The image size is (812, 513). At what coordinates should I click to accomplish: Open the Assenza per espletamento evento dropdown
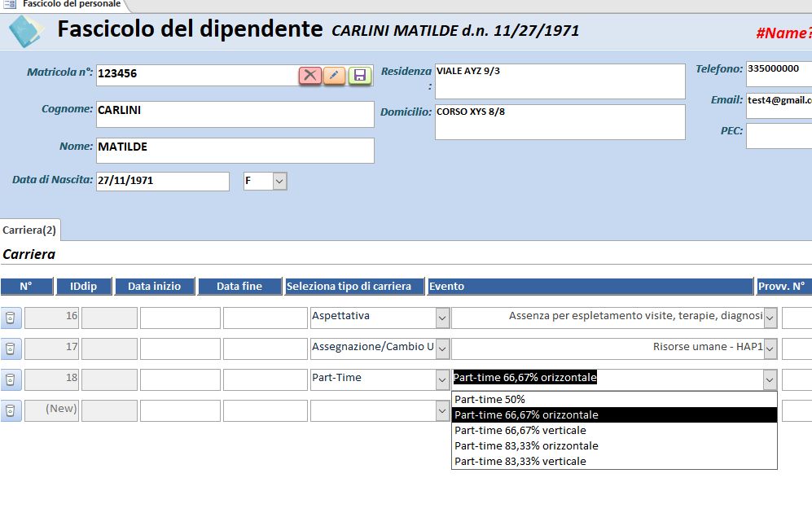click(x=770, y=318)
